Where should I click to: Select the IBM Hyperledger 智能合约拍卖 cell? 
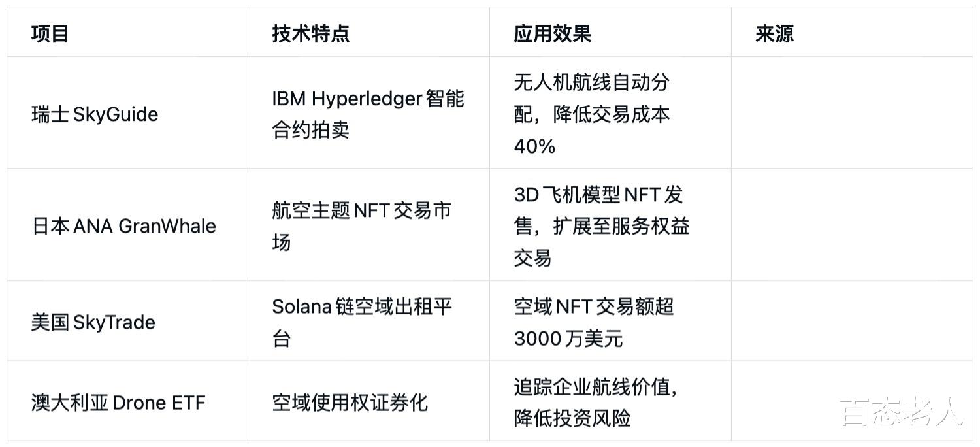click(368, 114)
